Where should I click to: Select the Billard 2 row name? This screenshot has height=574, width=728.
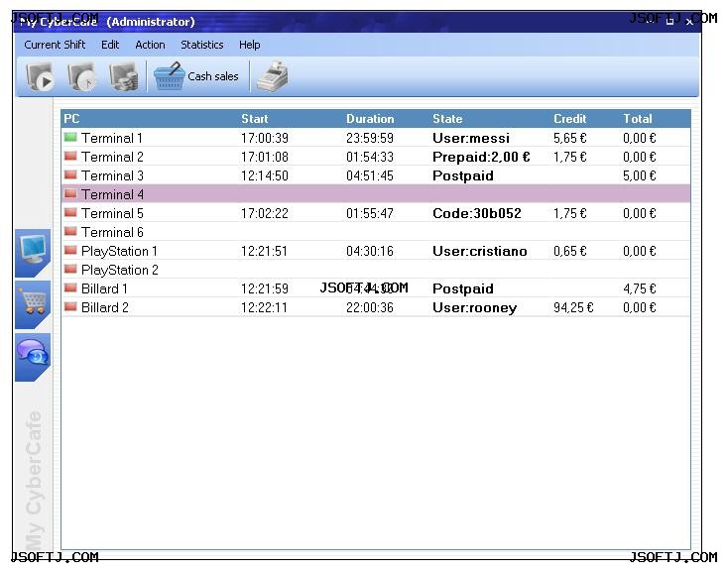105,307
